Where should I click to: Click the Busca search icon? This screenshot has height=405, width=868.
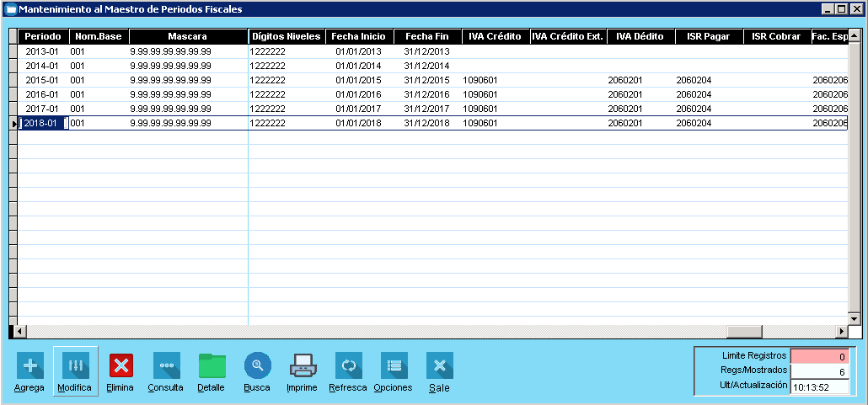257,366
